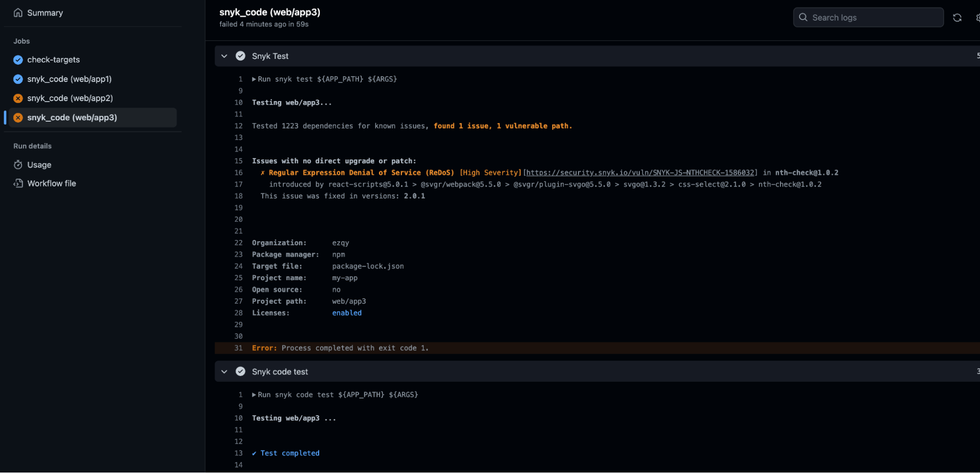The image size is (980, 473).
Task: Click the Usage stopwatch icon
Action: (18, 165)
